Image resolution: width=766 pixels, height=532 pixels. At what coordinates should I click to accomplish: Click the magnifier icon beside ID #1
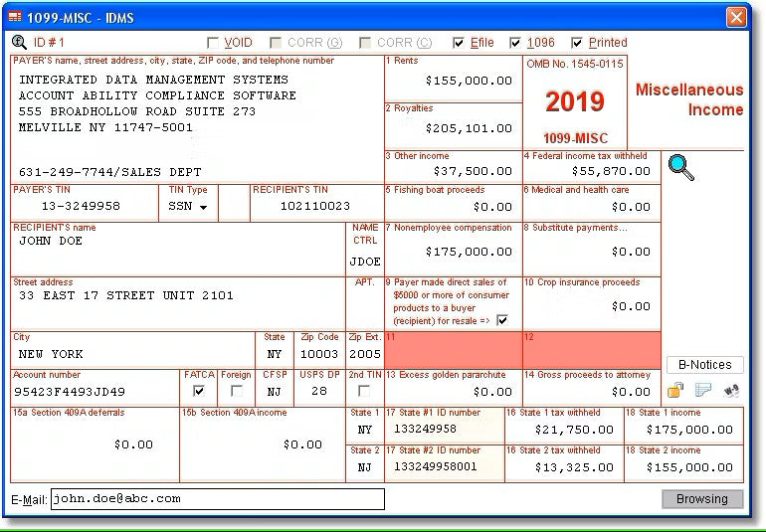coord(19,42)
